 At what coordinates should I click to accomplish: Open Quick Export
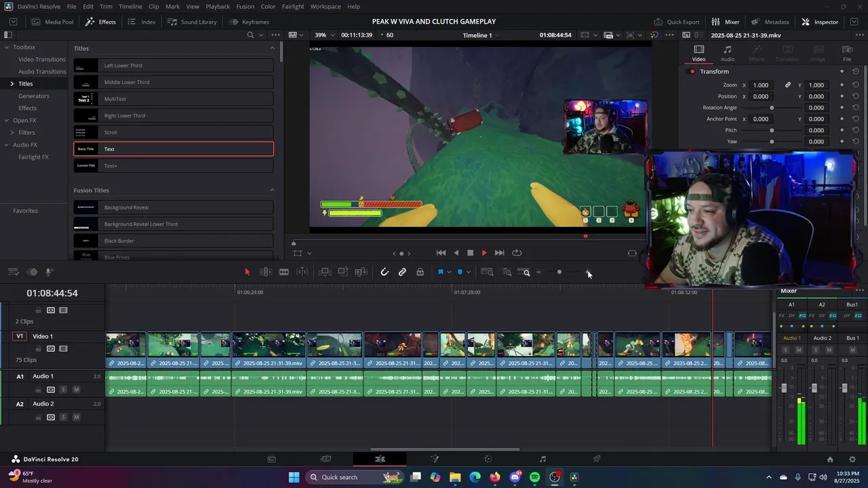pos(677,22)
